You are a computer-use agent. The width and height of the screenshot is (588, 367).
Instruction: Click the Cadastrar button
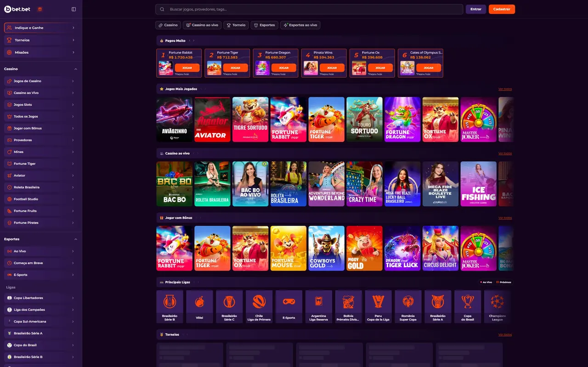[502, 9]
